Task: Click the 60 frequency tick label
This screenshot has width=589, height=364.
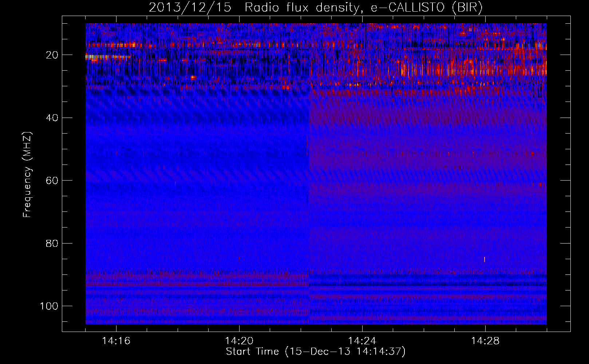Action: [52, 181]
